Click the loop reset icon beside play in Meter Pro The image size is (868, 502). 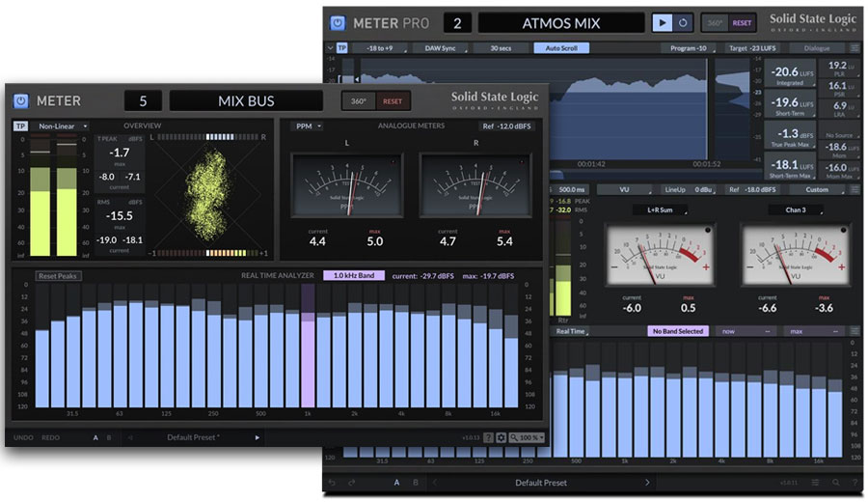click(x=683, y=23)
